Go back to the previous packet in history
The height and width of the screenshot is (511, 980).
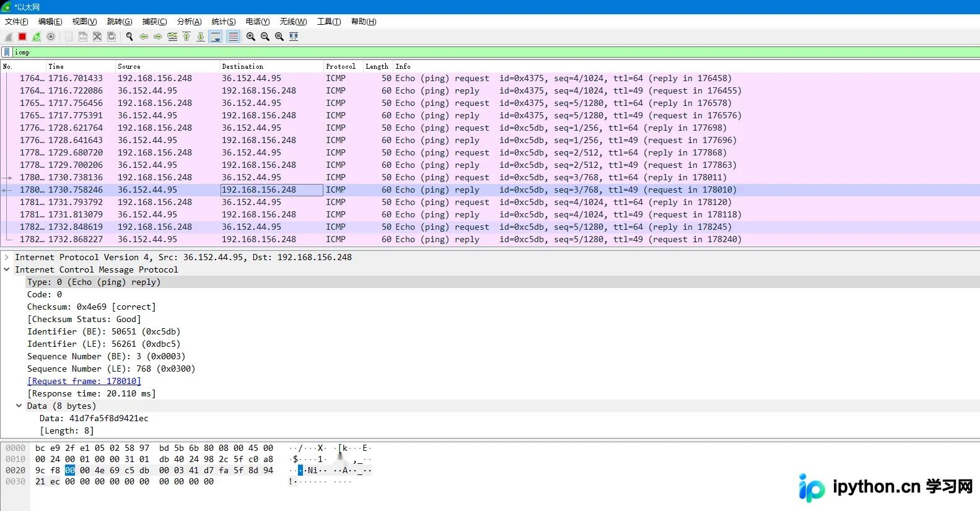click(x=144, y=37)
